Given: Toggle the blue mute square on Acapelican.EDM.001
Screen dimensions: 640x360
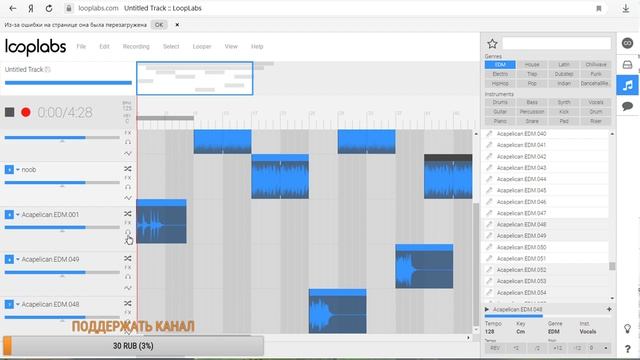Looking at the screenshot, I should coord(9,214).
